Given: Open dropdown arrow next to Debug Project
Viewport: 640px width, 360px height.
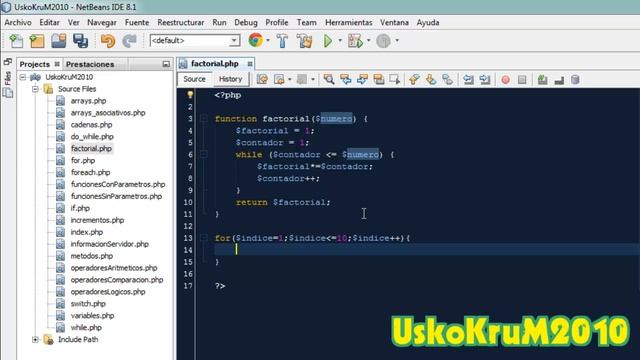Looking at the screenshot, I should [x=369, y=40].
